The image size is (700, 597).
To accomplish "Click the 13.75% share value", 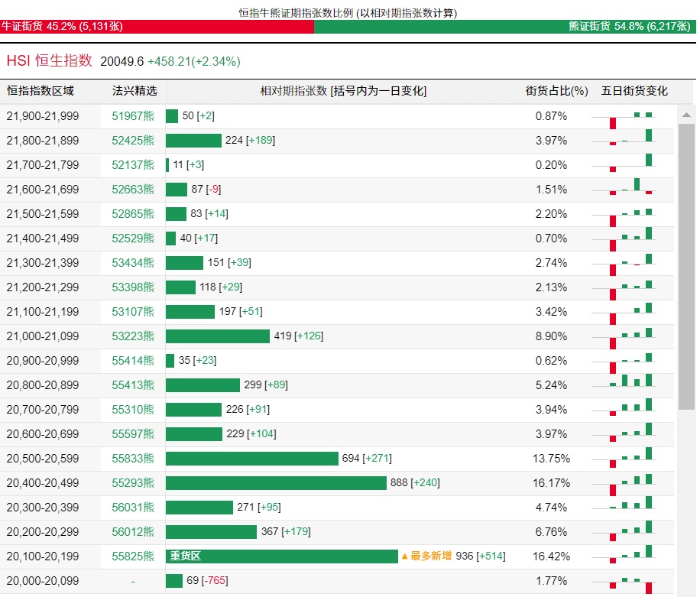I will (x=551, y=459).
